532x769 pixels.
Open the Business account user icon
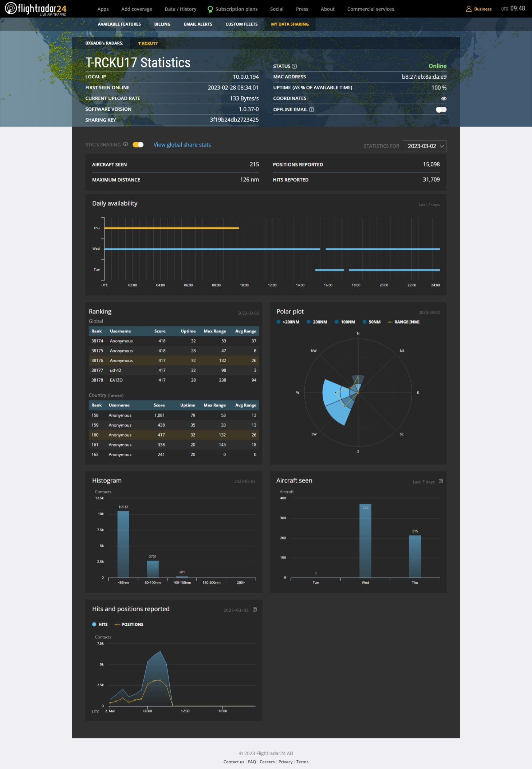(x=469, y=9)
